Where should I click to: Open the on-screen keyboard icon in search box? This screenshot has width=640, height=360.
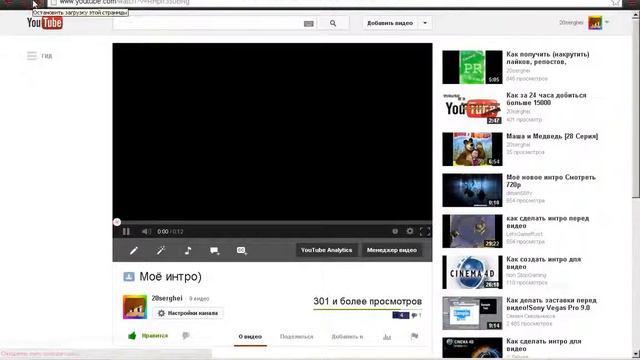tap(309, 24)
